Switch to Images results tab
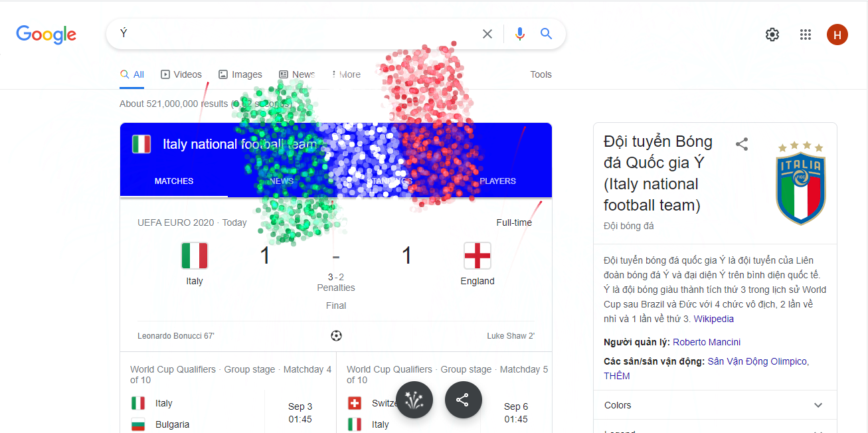 [240, 74]
